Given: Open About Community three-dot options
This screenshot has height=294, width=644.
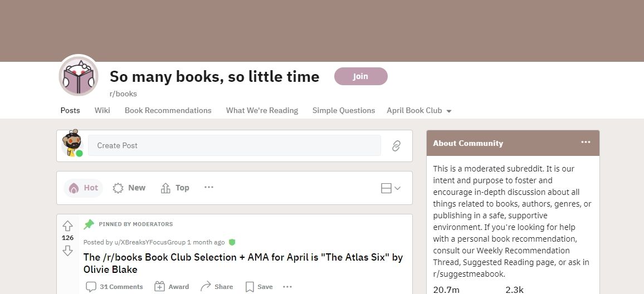Looking at the screenshot, I should [x=586, y=143].
